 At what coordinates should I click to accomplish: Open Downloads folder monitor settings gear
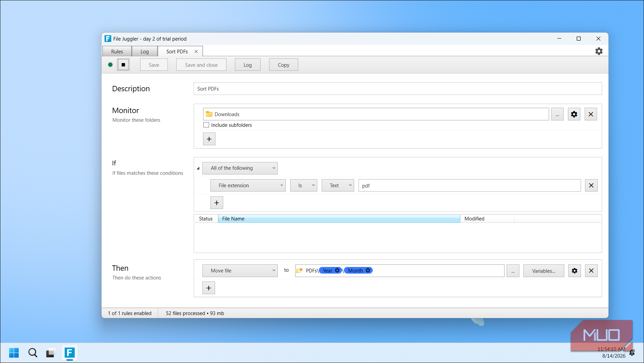574,114
